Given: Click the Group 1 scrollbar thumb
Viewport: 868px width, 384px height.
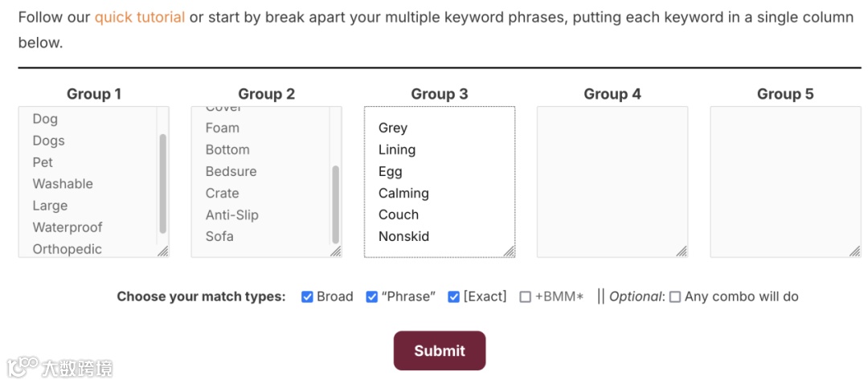Looking at the screenshot, I should coord(163,183).
